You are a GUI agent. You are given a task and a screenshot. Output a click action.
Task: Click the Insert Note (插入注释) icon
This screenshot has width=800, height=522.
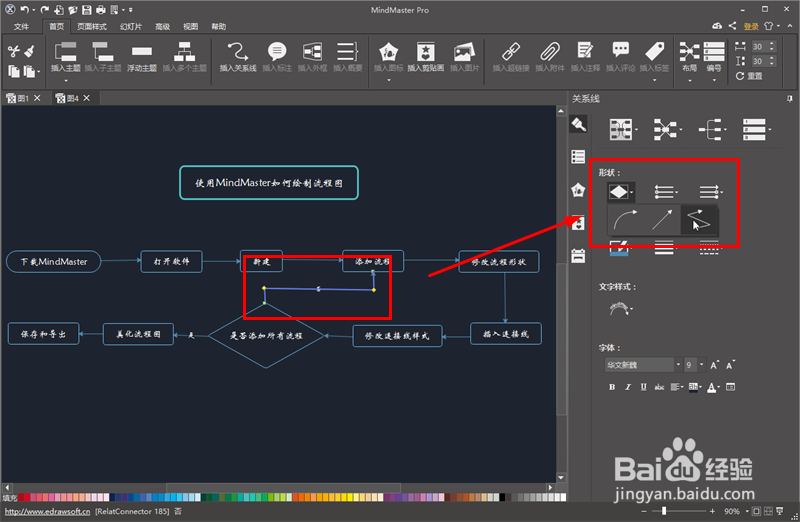pyautogui.click(x=585, y=52)
